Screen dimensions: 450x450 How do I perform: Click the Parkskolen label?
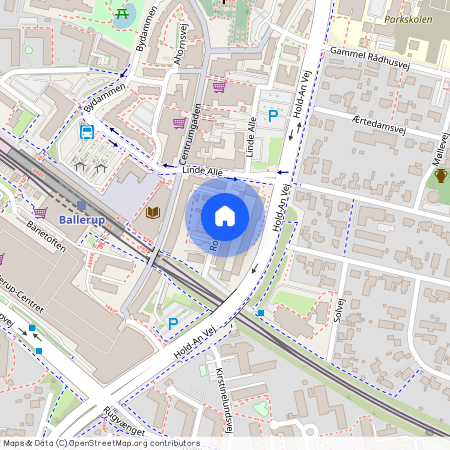408,20
